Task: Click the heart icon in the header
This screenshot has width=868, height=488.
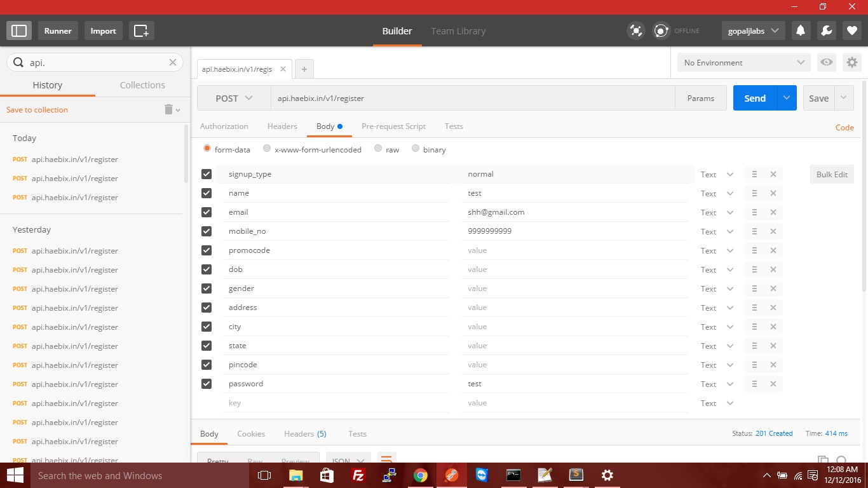Action: (x=852, y=30)
